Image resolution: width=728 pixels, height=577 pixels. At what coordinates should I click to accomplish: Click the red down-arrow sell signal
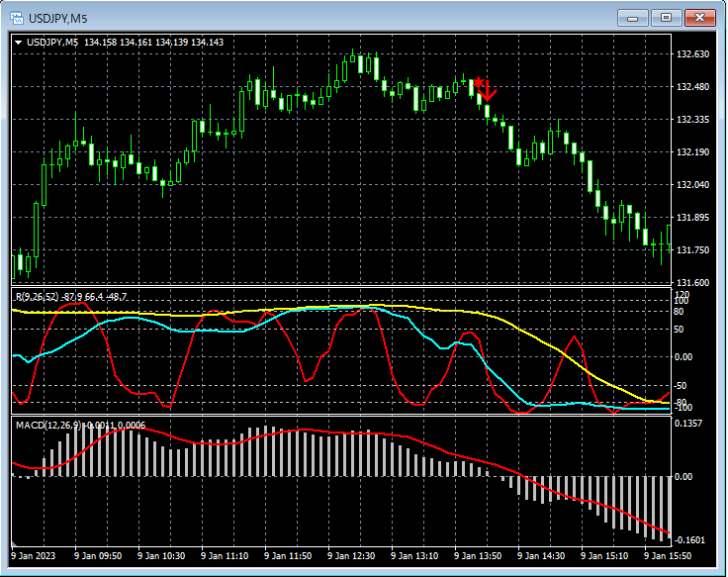[x=489, y=93]
